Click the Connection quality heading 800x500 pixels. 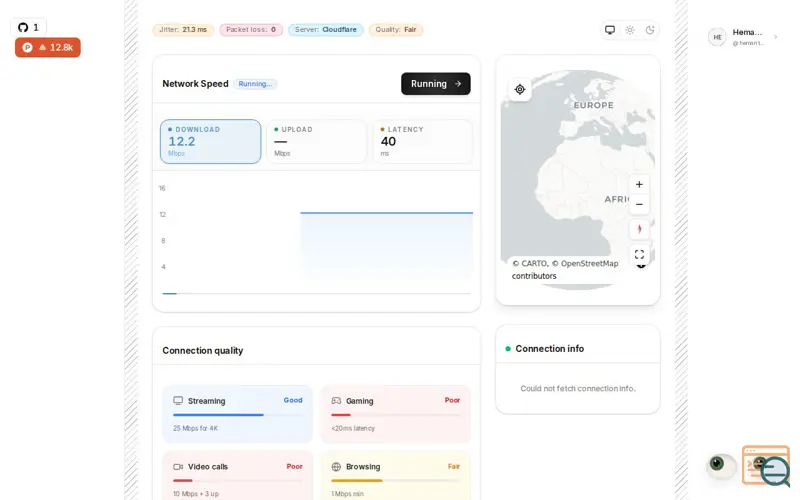click(x=203, y=351)
